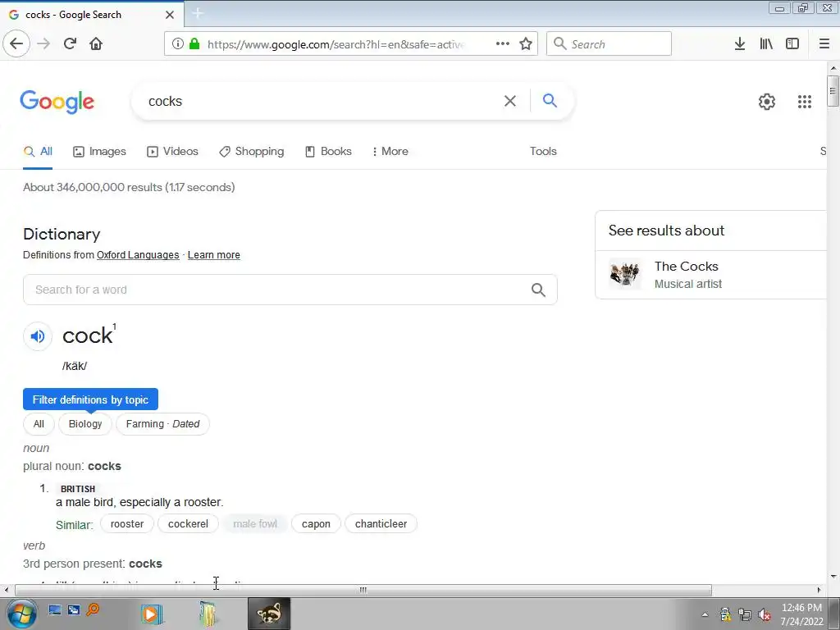
Task: Switch to the Videos tab
Action: (x=172, y=152)
